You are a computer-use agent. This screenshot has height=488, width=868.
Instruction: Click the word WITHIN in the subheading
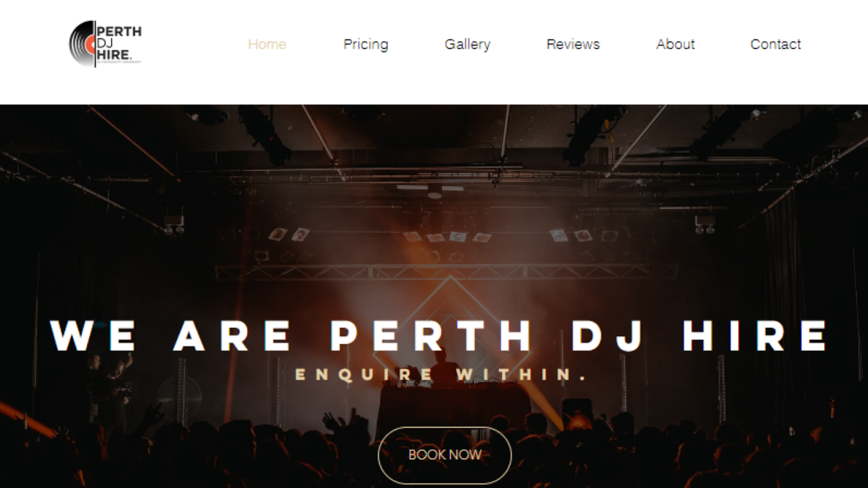pos(521,375)
